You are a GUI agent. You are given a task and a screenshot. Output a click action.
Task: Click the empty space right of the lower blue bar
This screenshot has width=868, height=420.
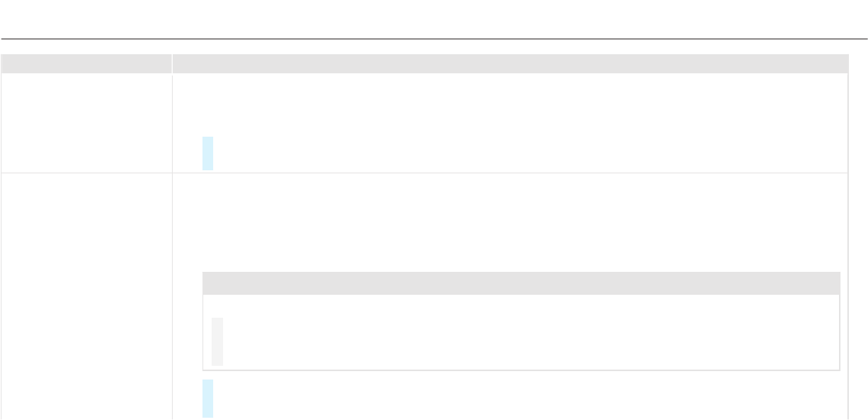click(x=527, y=398)
